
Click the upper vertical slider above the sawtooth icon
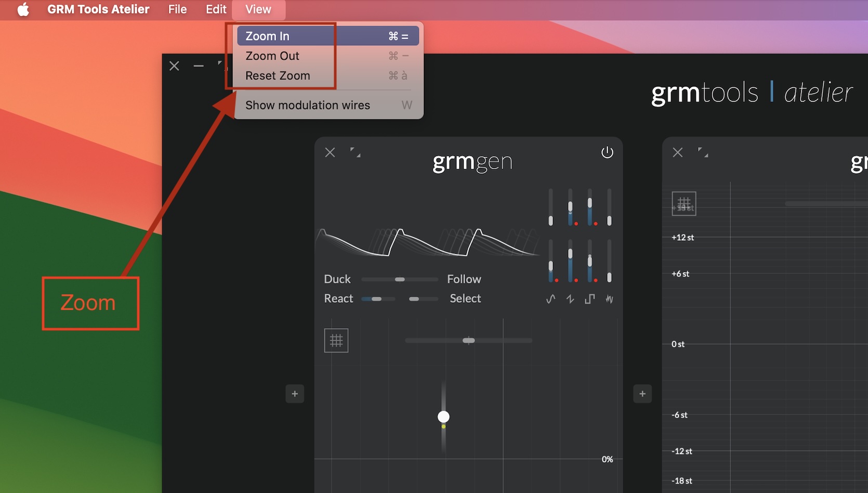570,207
